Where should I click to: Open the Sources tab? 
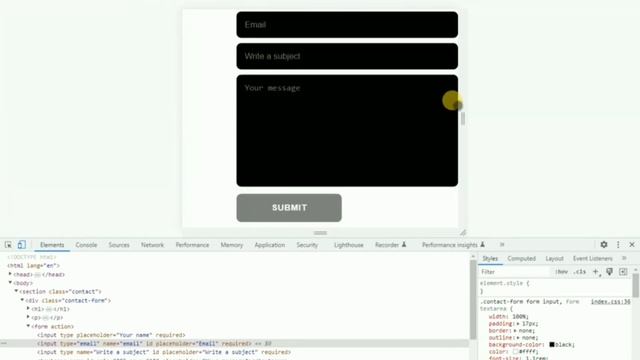[x=119, y=245]
